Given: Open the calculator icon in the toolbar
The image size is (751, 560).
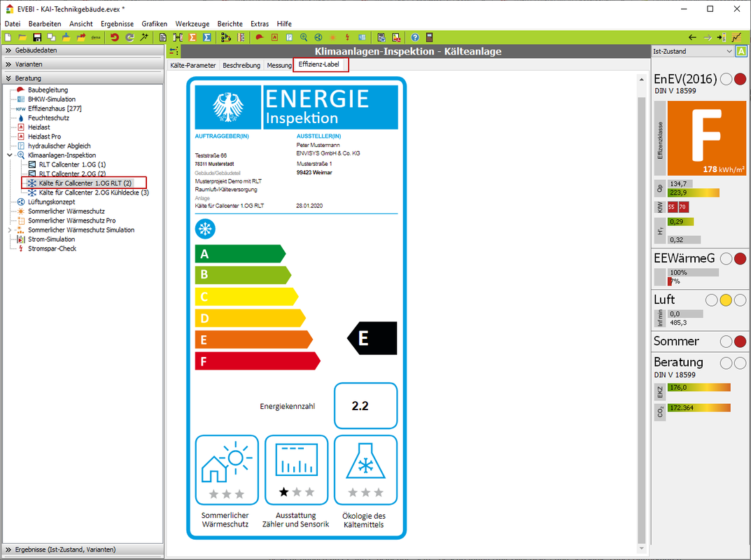Looking at the screenshot, I should (429, 37).
